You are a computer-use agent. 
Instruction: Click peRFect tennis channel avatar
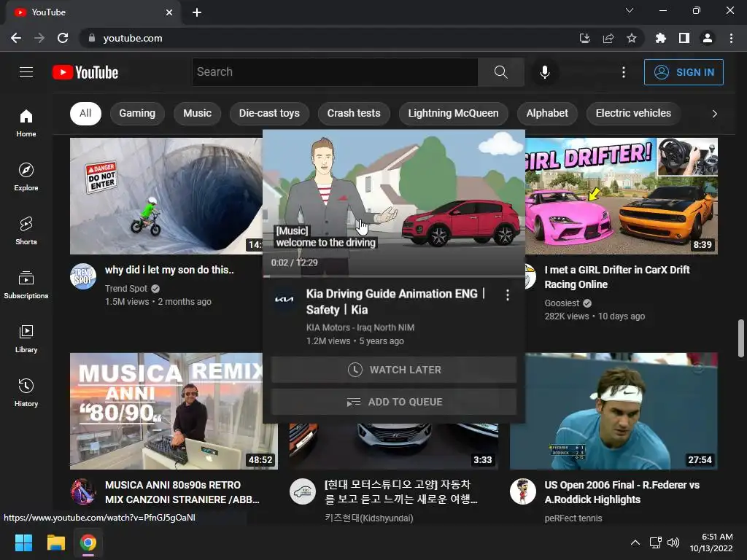point(522,491)
